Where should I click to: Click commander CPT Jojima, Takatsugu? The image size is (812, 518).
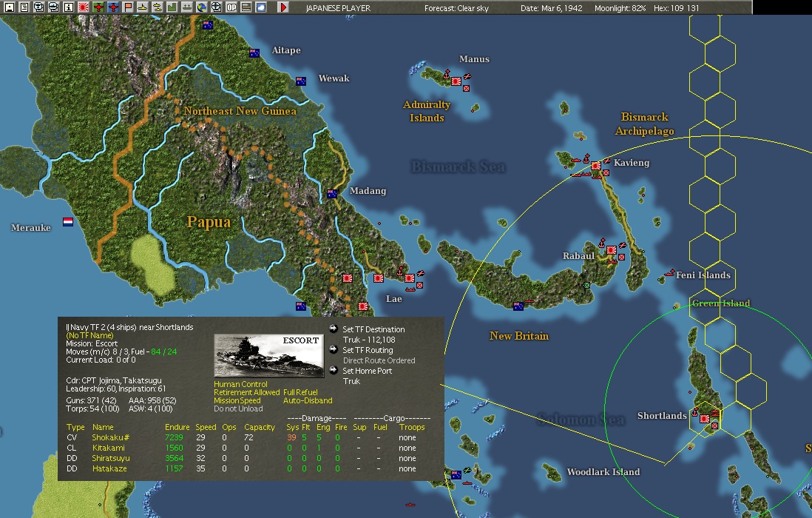[114, 380]
